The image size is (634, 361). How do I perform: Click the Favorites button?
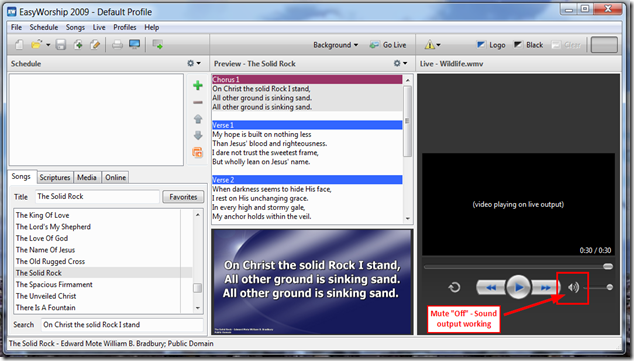(183, 197)
